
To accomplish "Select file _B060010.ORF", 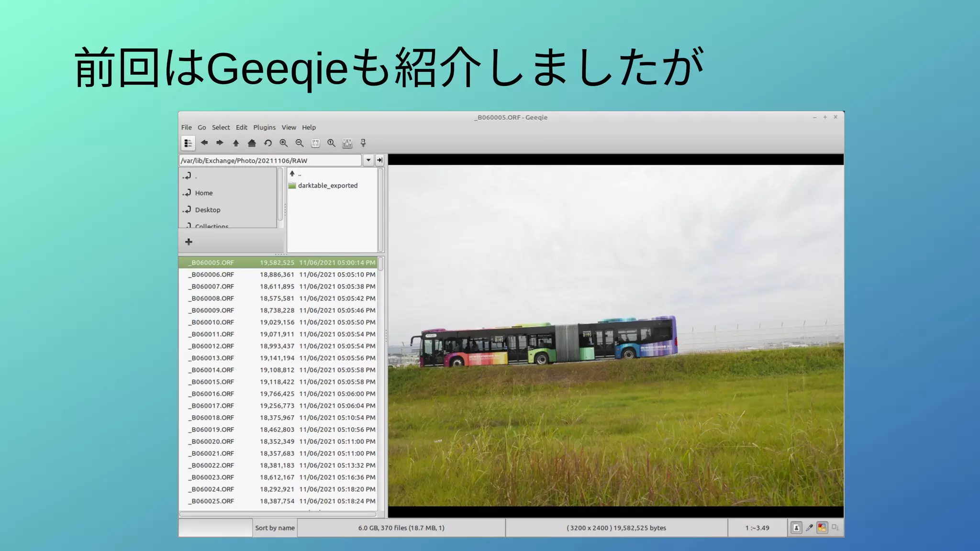I will click(278, 322).
